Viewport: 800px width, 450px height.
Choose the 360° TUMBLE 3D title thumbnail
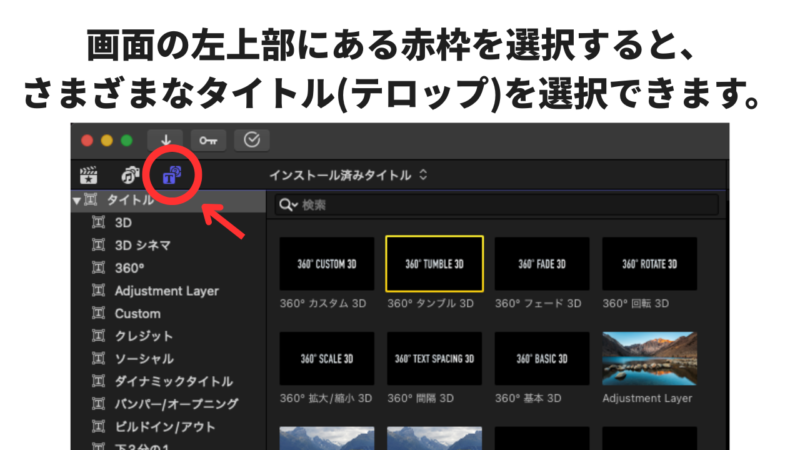coord(434,264)
